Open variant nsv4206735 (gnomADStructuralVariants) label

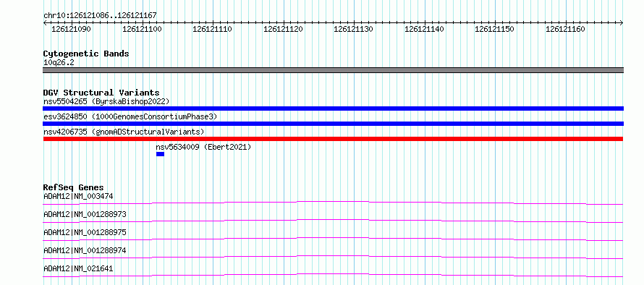coord(124,132)
